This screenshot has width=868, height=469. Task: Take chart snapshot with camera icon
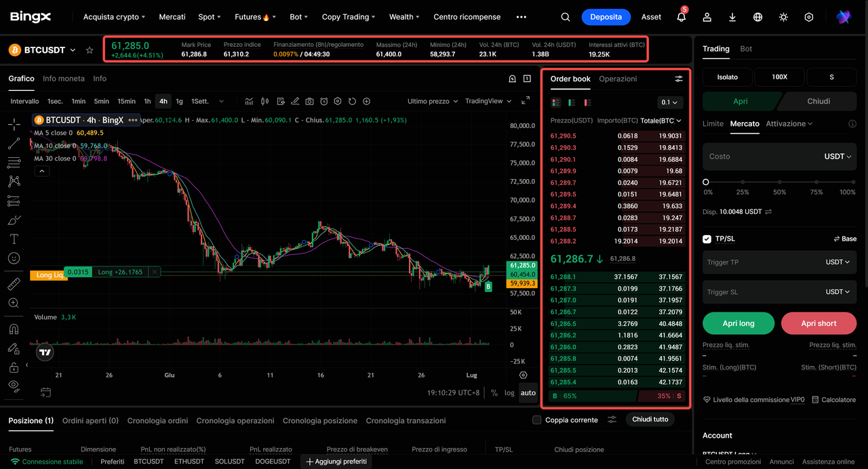click(309, 102)
